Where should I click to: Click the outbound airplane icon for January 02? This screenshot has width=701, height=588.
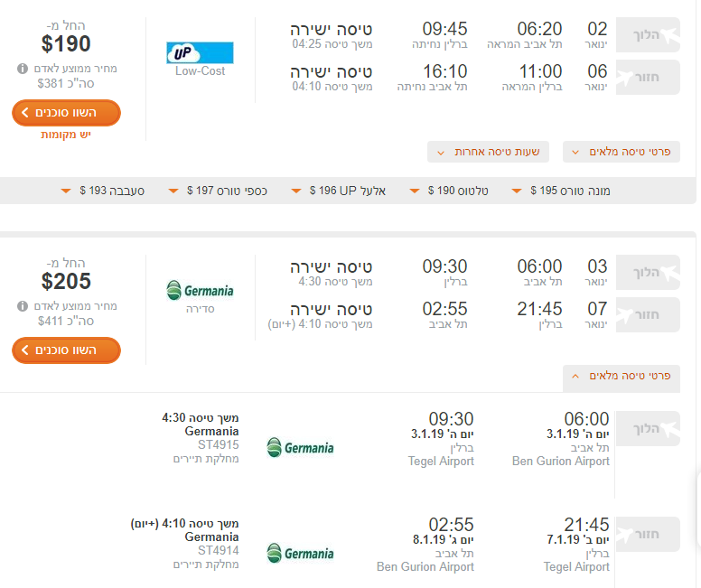pos(668,36)
